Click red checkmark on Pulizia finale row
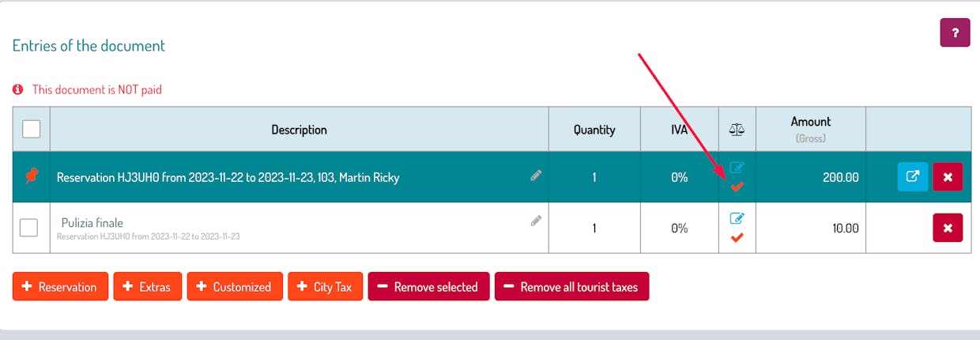The image size is (980, 340). (x=737, y=237)
